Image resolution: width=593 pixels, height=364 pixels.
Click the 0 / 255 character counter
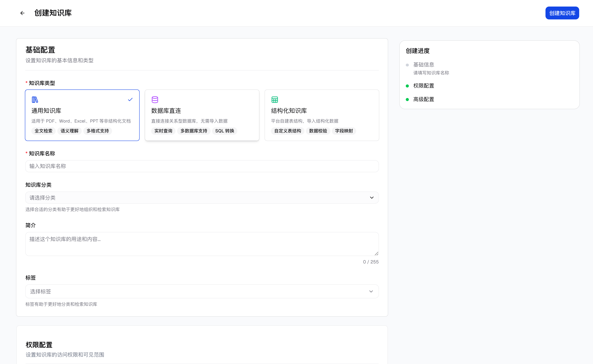click(x=370, y=262)
